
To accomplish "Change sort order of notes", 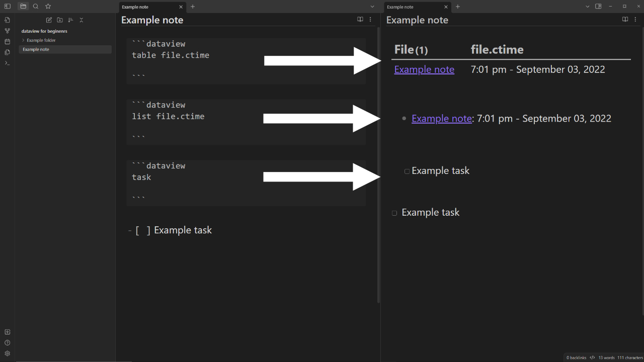I will pos(70,20).
